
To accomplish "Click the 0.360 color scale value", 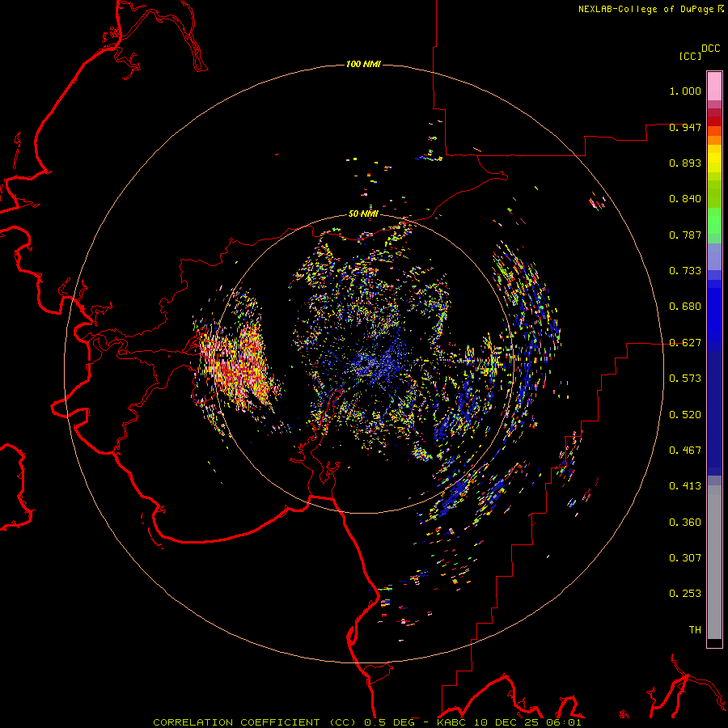I will 685,523.
